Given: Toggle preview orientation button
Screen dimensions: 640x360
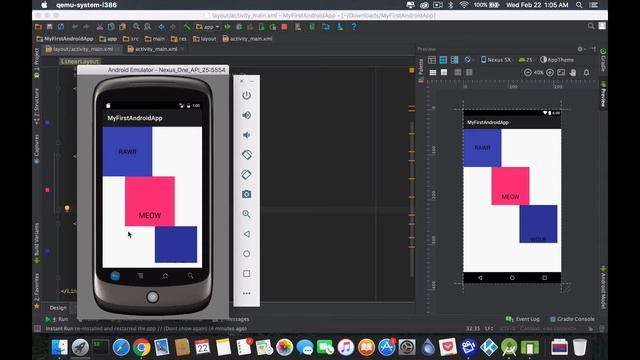Looking at the screenshot, I should coord(469,60).
